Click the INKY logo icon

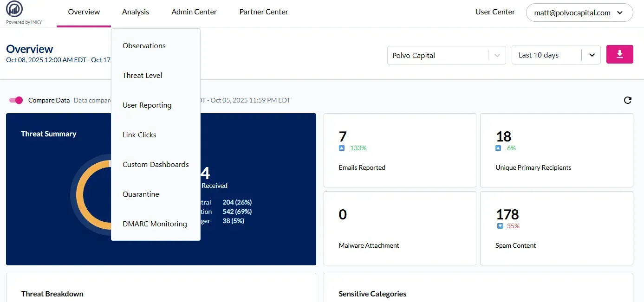[14, 9]
